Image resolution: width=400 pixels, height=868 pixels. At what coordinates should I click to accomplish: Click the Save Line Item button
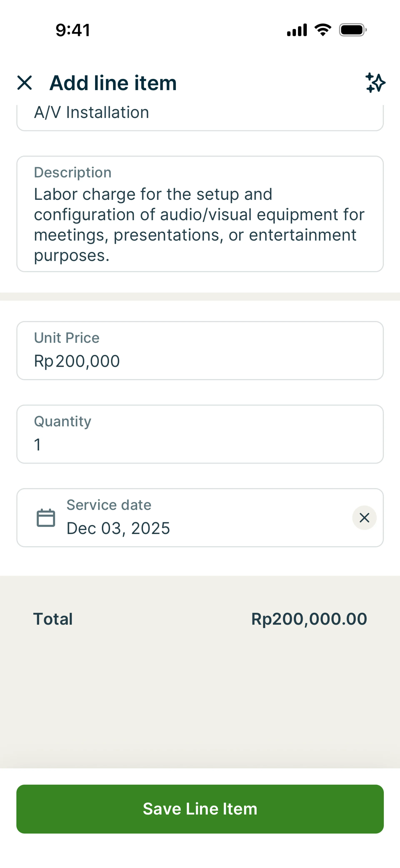200,809
